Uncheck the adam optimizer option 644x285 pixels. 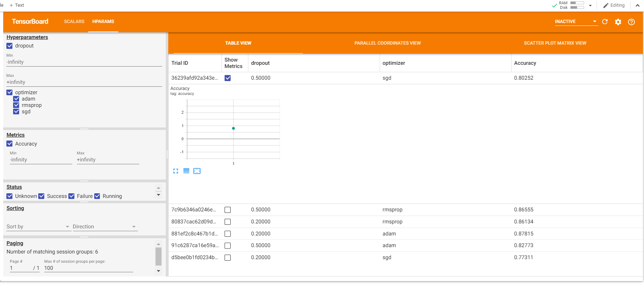(x=16, y=99)
